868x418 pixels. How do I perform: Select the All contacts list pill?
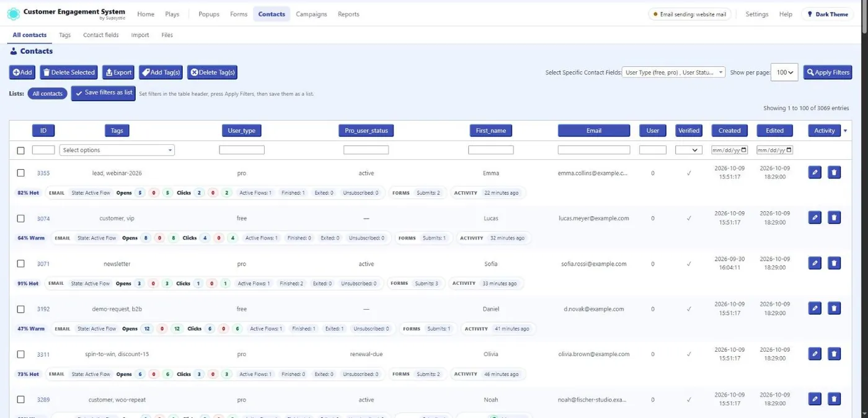click(47, 94)
